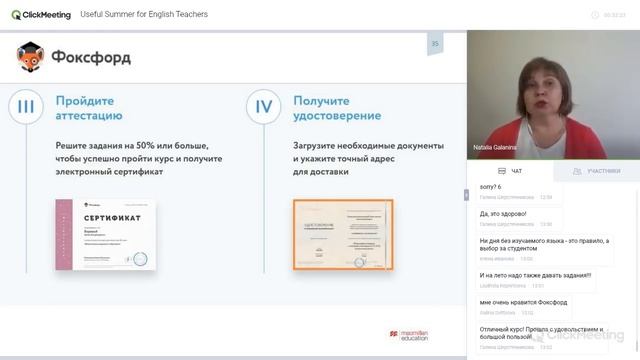
Task: Click the 'Получите удостоверение' heading
Action: pyautogui.click(x=337, y=108)
